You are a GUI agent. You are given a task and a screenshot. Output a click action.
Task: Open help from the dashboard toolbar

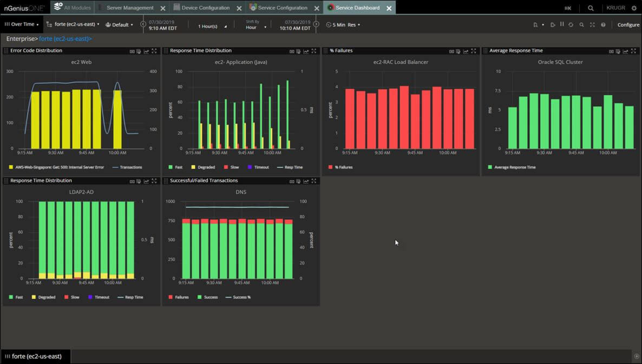[x=602, y=24]
